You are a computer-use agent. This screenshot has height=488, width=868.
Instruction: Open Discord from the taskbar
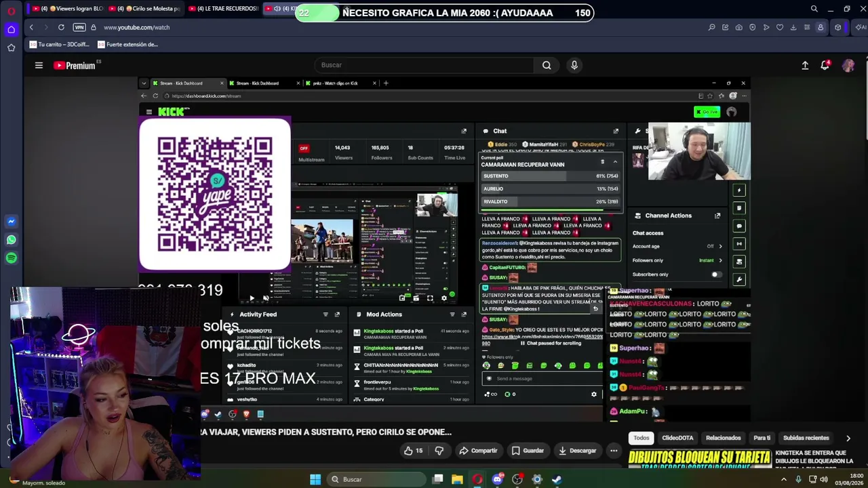pyautogui.click(x=498, y=479)
